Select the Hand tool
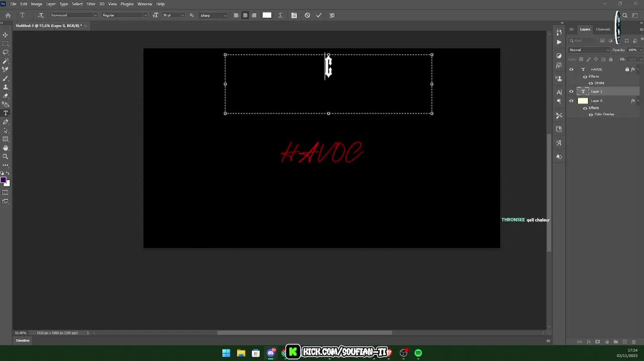The image size is (644, 361). tap(6, 148)
